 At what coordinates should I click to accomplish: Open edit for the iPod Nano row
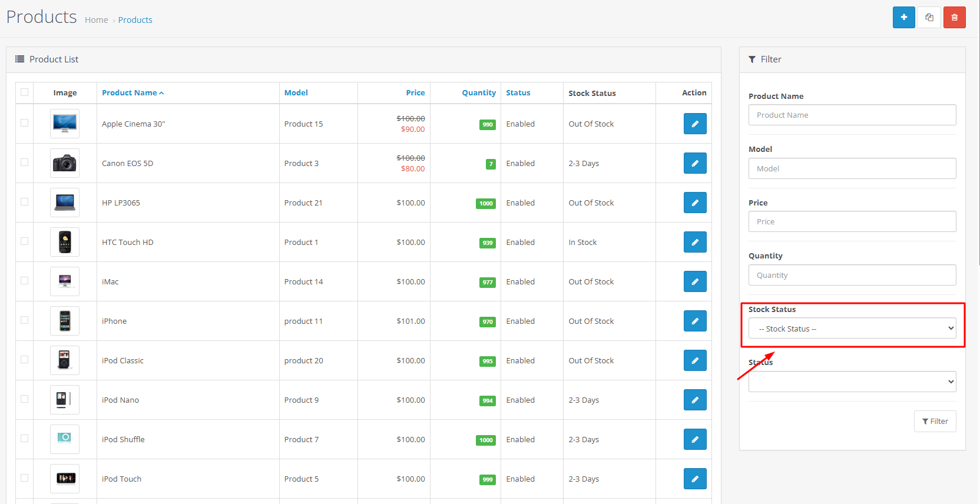[694, 400]
